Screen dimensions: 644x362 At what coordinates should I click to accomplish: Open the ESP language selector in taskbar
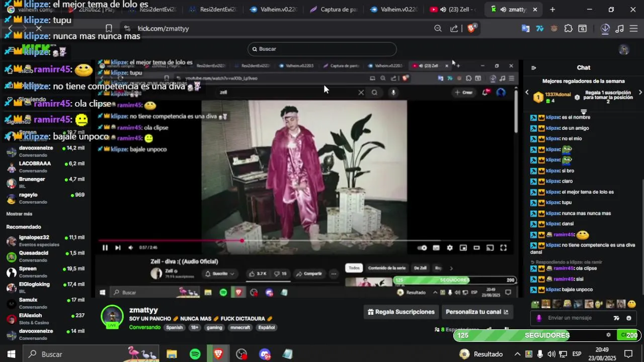577,354
